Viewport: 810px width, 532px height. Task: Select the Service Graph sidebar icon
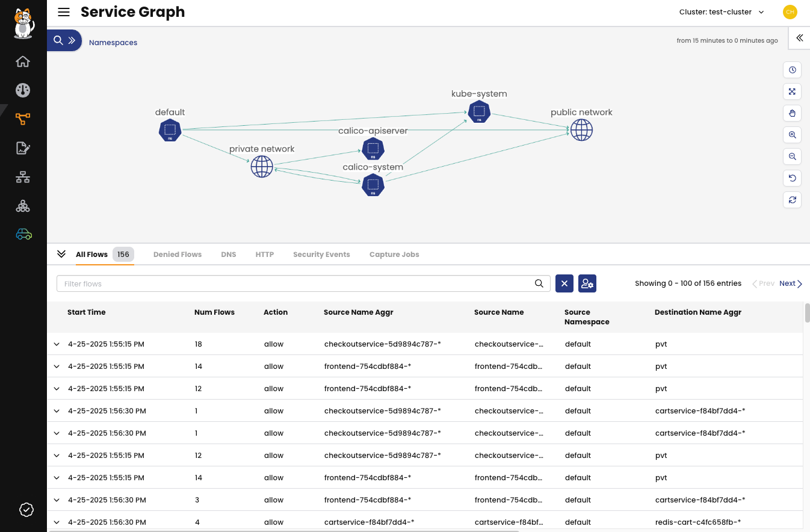click(23, 119)
